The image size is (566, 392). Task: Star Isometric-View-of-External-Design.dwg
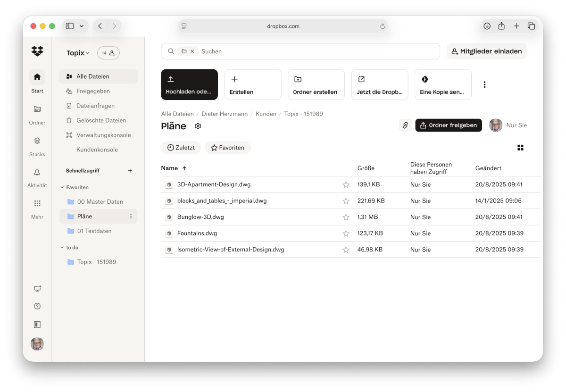(x=346, y=250)
